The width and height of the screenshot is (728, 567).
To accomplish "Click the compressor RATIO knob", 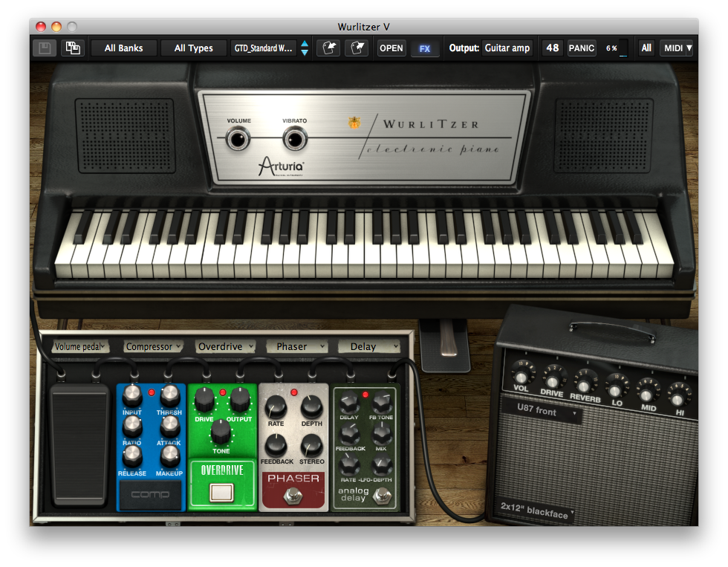I will point(132,426).
